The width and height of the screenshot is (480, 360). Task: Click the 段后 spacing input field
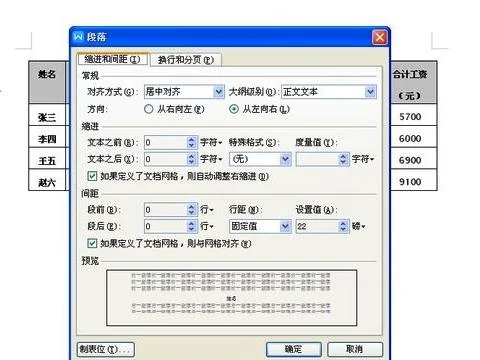point(166,226)
